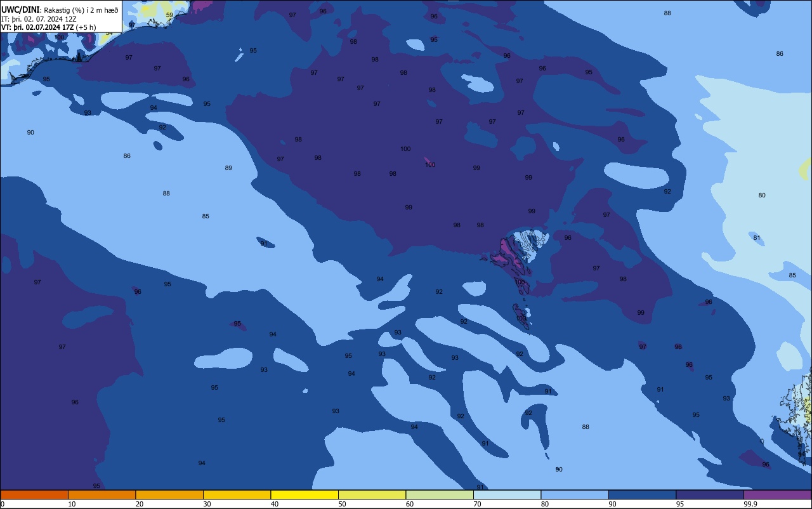Pick the 50–60 yellow-green legend swatch
This screenshot has height=509, width=812.
tap(372, 494)
